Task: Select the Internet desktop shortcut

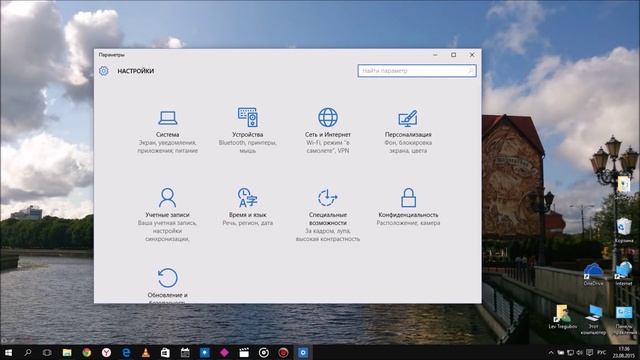Action: (x=624, y=274)
